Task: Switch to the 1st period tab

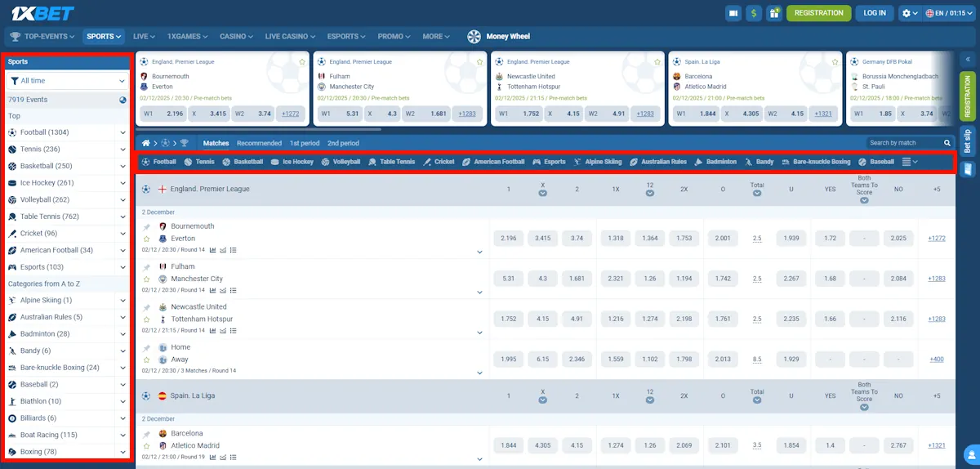Action: click(x=305, y=143)
